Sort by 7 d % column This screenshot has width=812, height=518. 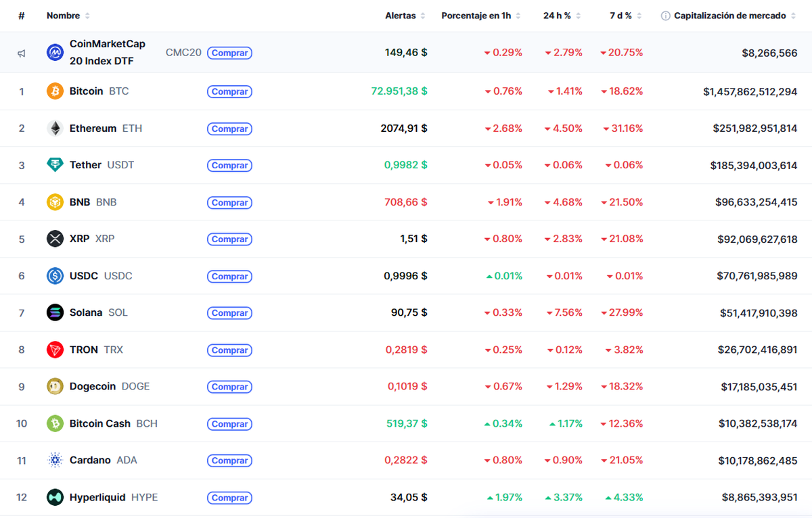(619, 16)
